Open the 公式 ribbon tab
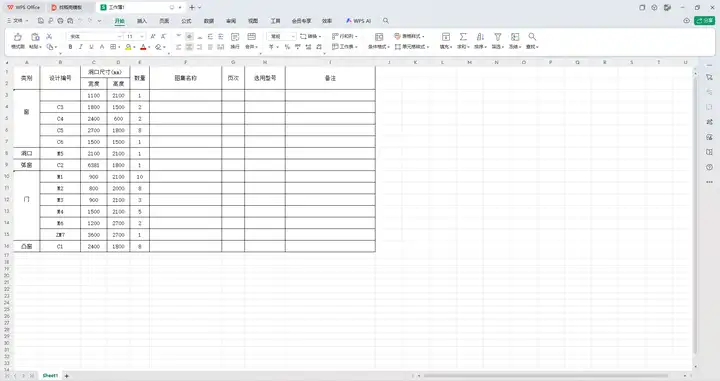Viewport: 720px width, 381px height. click(186, 21)
